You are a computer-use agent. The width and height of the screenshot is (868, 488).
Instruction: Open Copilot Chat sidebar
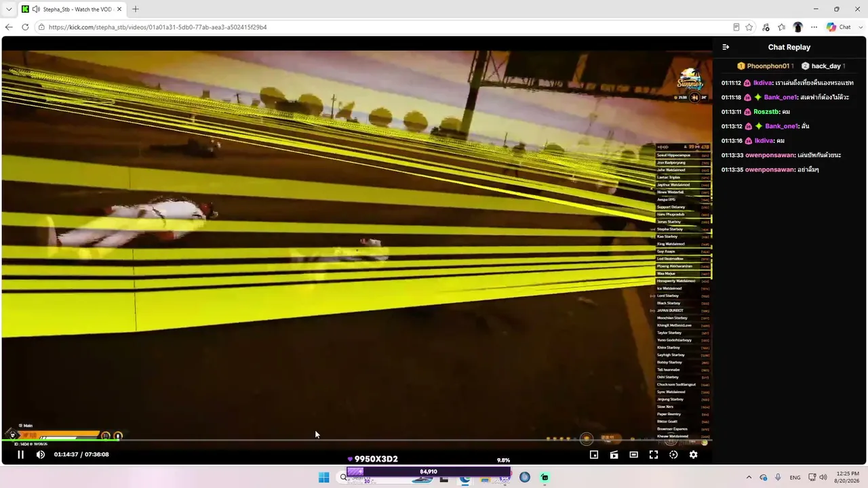[x=839, y=27]
